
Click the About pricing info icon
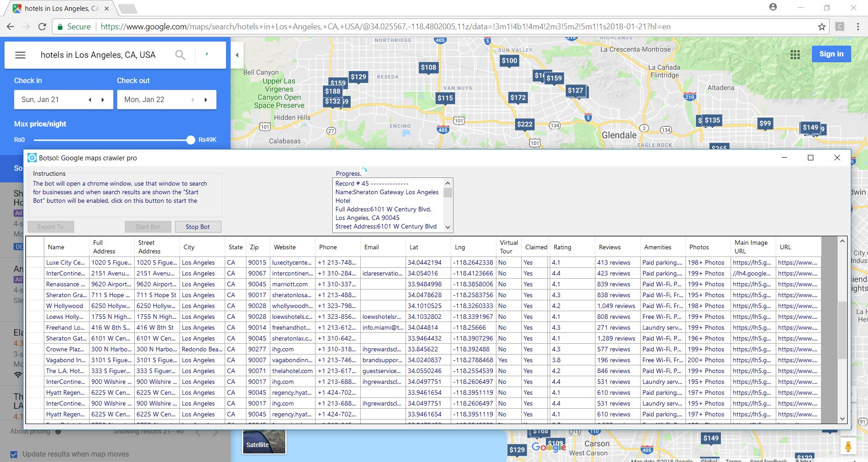(x=58, y=431)
